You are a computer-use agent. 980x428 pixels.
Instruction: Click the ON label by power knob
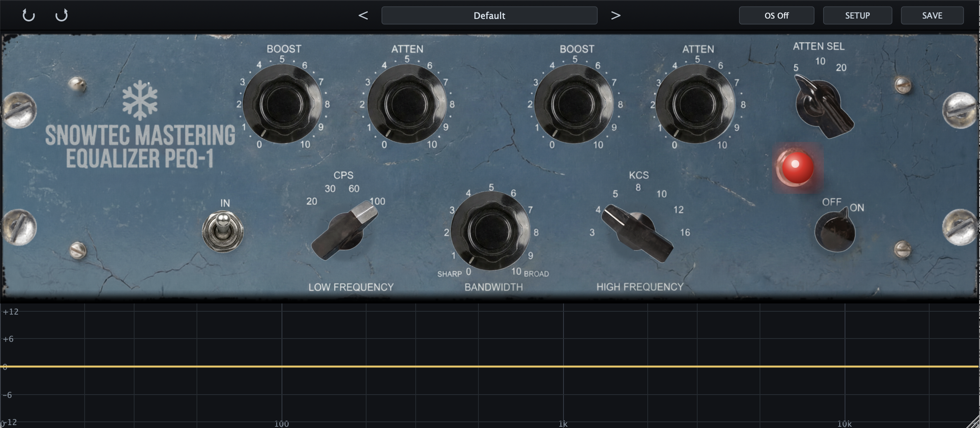point(857,208)
